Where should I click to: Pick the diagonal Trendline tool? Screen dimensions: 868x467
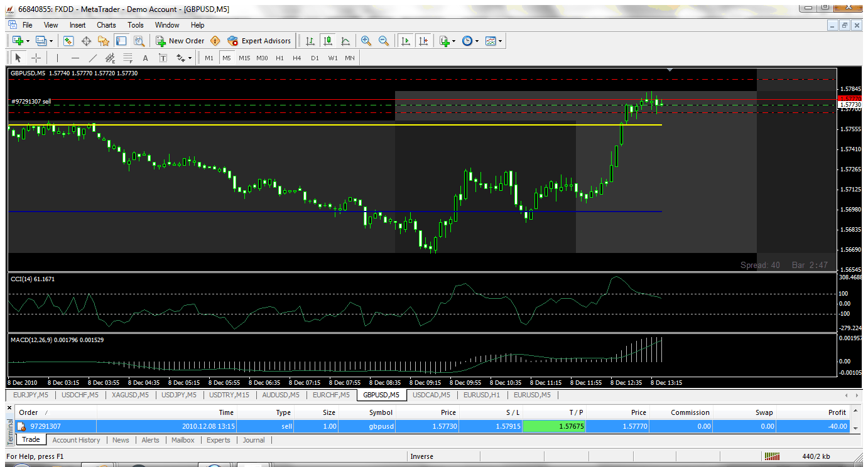[93, 58]
